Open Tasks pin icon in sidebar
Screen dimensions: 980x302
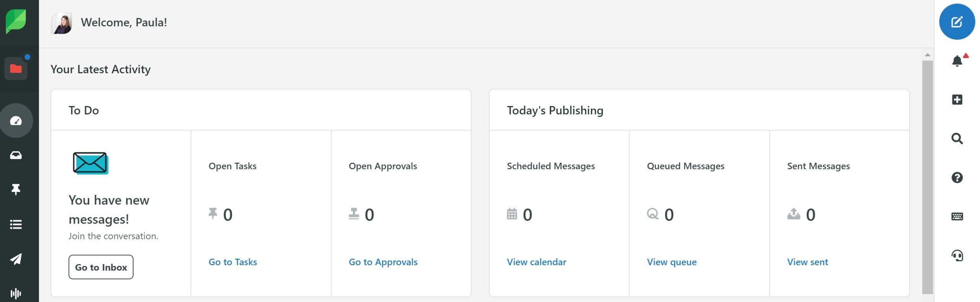16,189
